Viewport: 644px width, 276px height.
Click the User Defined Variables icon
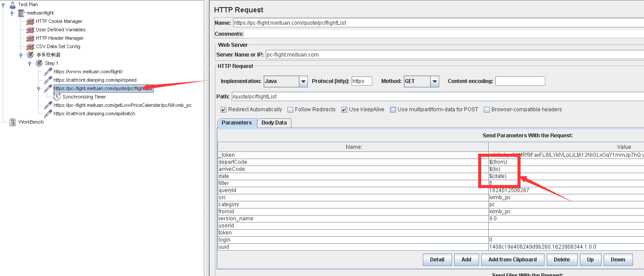[x=30, y=30]
